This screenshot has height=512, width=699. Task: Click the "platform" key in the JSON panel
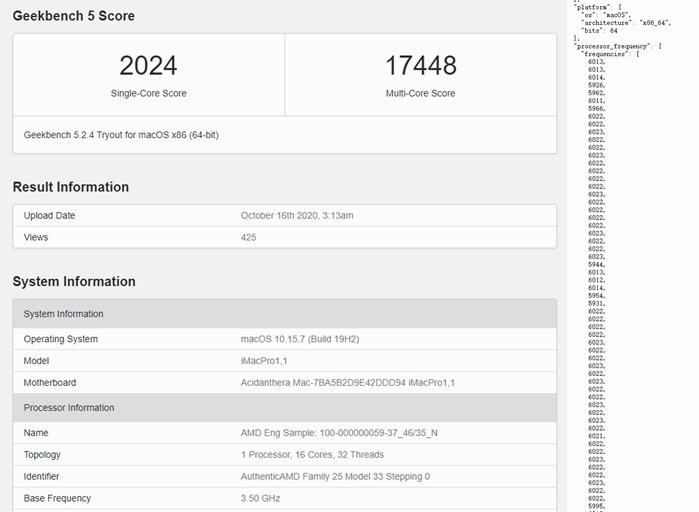tap(592, 7)
